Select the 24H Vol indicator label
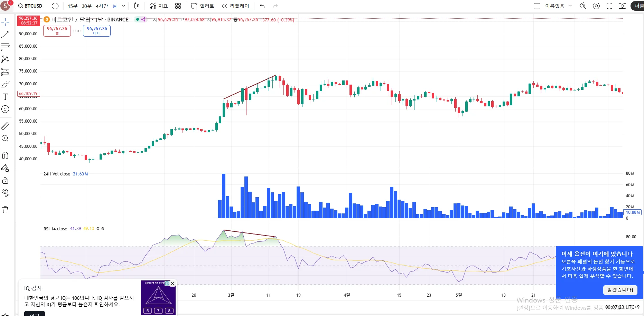The height and width of the screenshot is (316, 644). click(57, 174)
